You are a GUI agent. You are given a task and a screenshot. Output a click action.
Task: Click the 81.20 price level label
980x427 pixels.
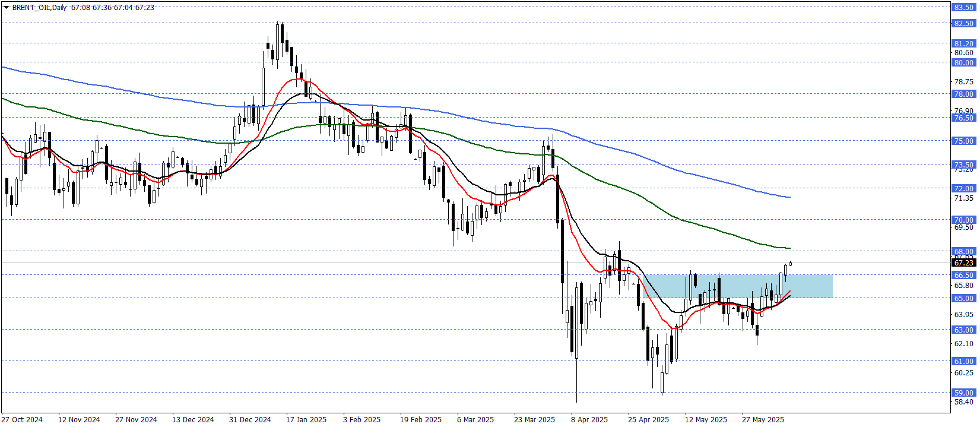click(964, 43)
